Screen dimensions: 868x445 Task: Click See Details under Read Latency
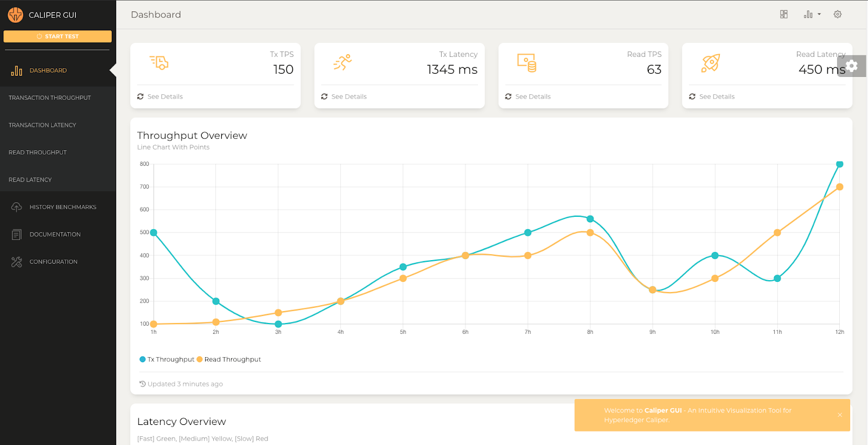point(717,96)
